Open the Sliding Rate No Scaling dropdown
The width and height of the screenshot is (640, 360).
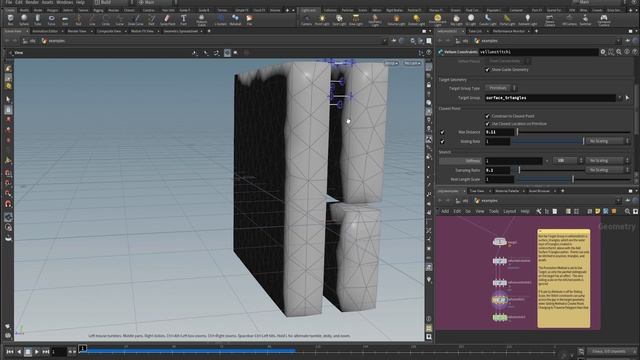[x=608, y=141]
